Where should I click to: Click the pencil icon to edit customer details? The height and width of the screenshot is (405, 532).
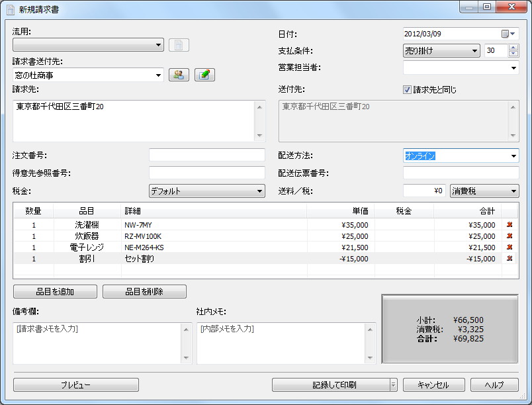(x=204, y=75)
